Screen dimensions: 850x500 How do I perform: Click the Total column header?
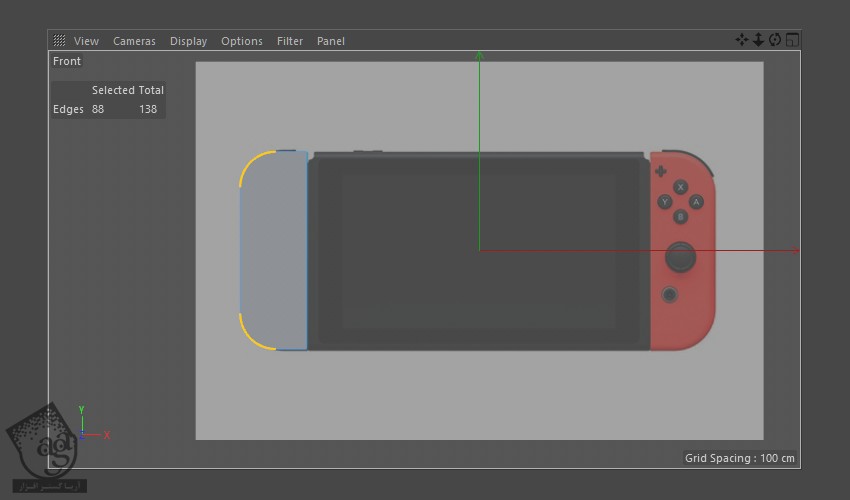pyautogui.click(x=151, y=90)
